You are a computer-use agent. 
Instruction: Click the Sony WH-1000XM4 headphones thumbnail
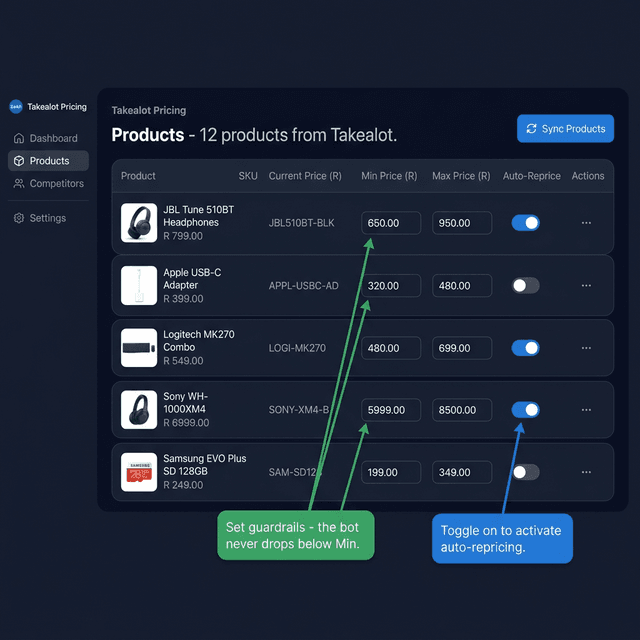[139, 410]
